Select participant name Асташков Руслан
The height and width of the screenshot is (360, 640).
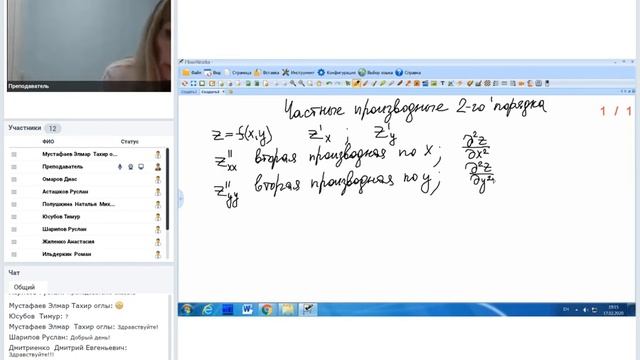[x=65, y=191]
